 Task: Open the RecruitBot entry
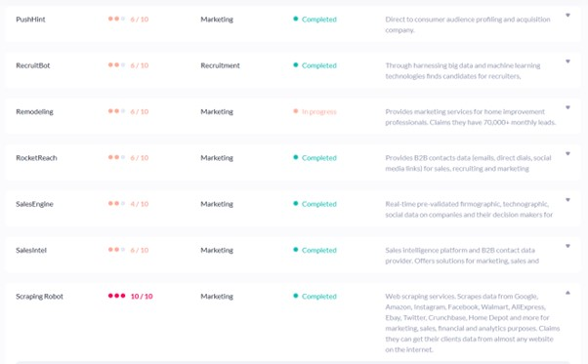point(32,65)
